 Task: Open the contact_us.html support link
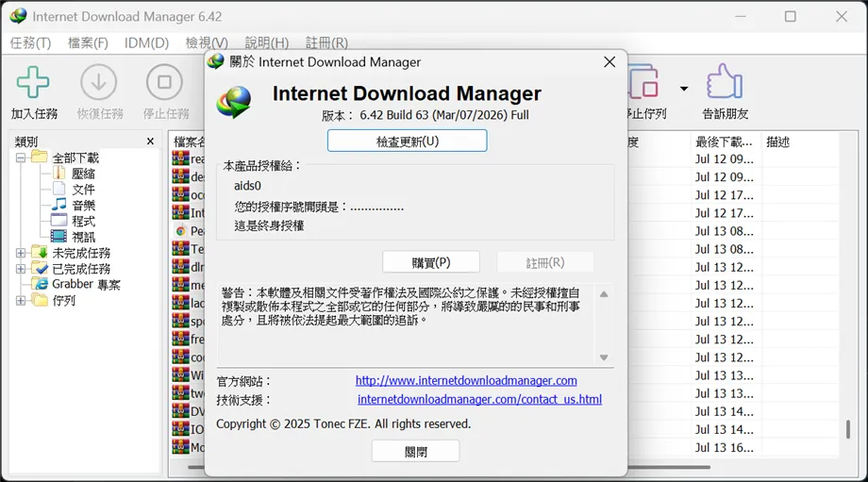pos(479,399)
